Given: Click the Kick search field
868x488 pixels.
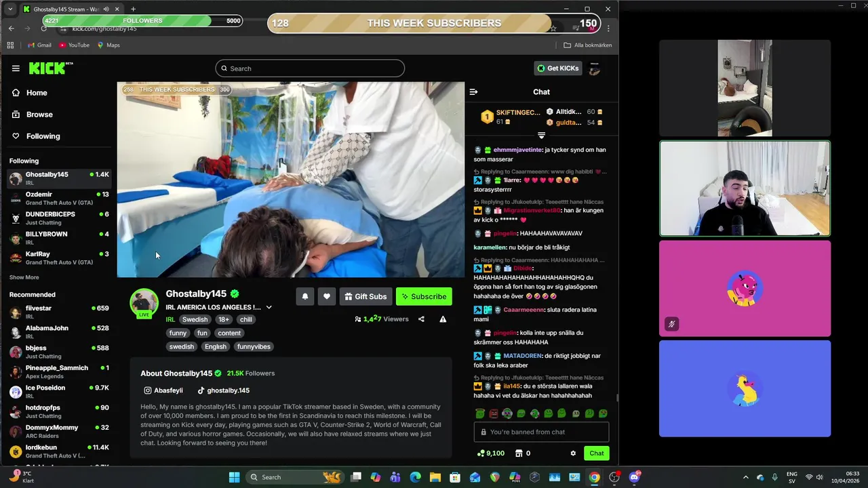Looking at the screenshot, I should coord(310,68).
